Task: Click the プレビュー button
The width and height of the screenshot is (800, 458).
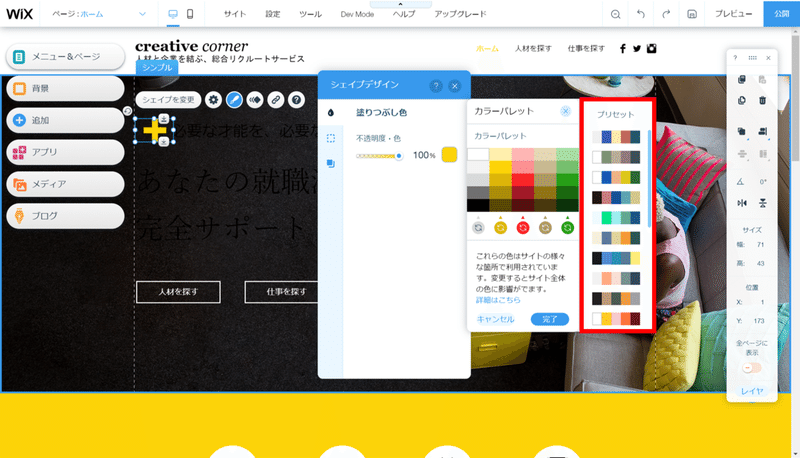Action: (733, 14)
